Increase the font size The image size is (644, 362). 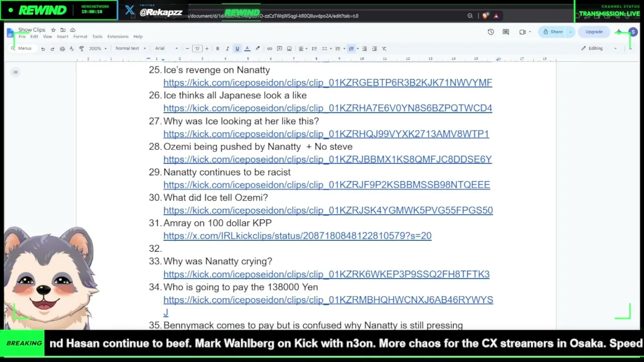tap(206, 49)
